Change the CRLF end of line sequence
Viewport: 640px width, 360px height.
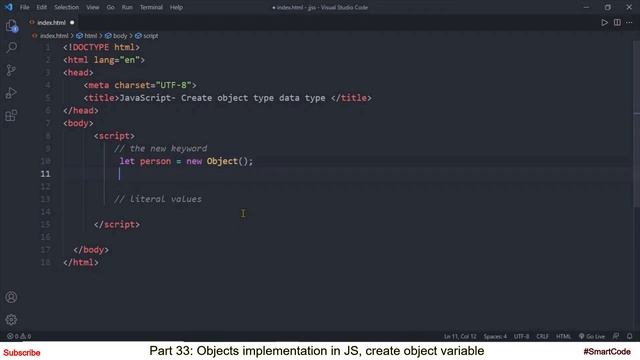(x=542, y=336)
